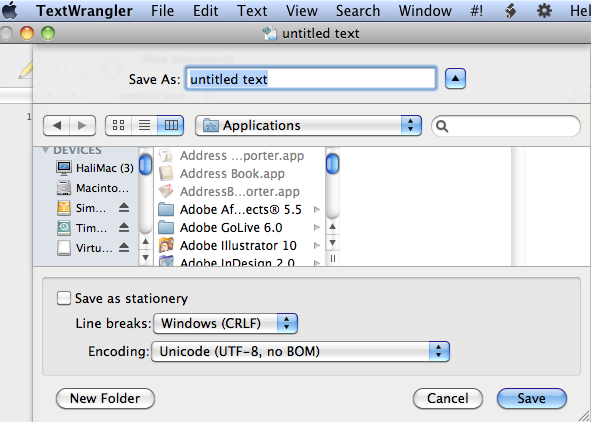The image size is (591, 422).
Task: Select the Adobe InDesign 2.0 folder
Action: pyautogui.click(x=226, y=261)
